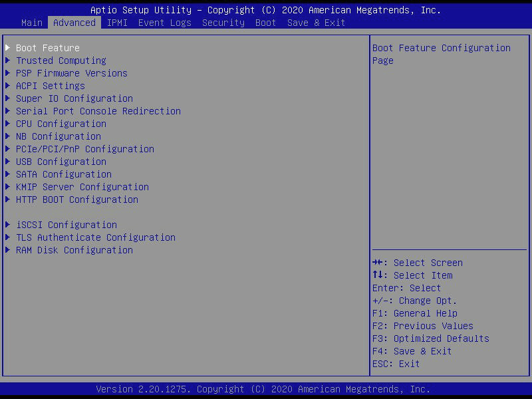Image resolution: width=532 pixels, height=399 pixels.
Task: Open the Save & Exit tab
Action: [x=316, y=23]
